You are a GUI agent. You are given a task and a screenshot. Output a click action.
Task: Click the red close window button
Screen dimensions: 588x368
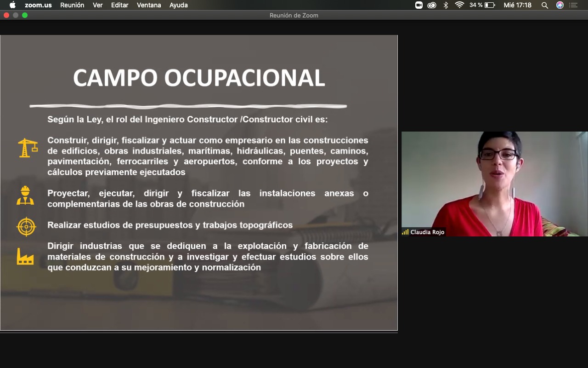tap(6, 15)
